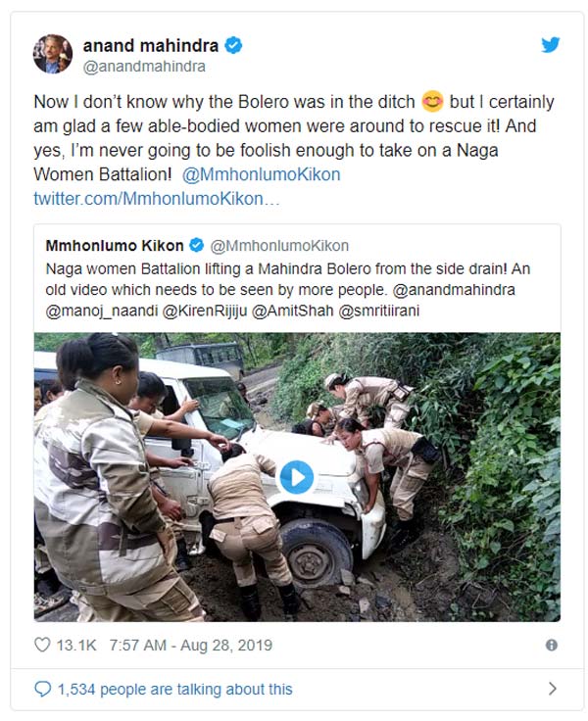Open the 7:57 AM - Aug 28, 2019 timestamp
The image size is (588, 721).
pos(186,645)
